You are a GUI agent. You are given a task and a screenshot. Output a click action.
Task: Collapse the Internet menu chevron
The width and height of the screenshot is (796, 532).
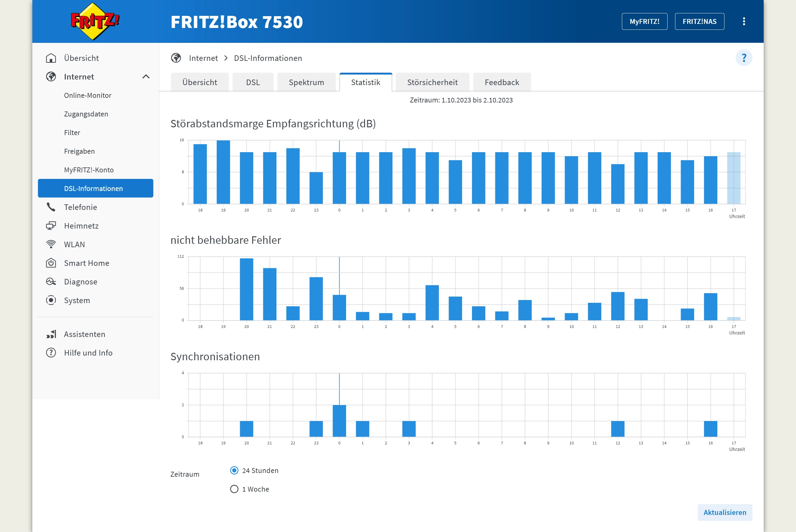pos(146,77)
